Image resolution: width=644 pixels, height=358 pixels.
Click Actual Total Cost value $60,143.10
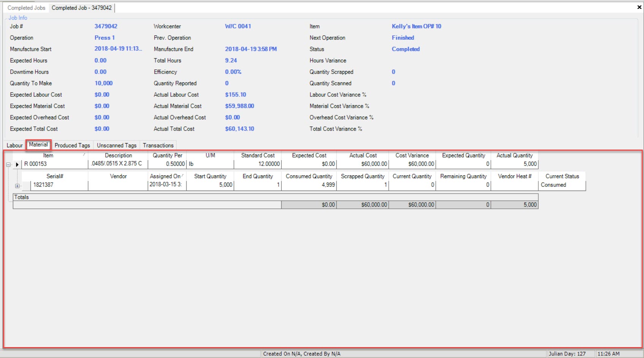tap(239, 129)
